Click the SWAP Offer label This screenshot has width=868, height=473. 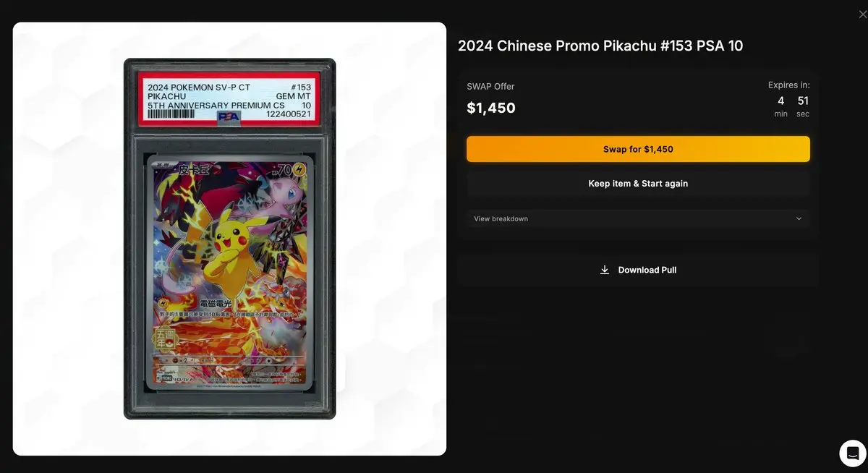[x=490, y=86]
